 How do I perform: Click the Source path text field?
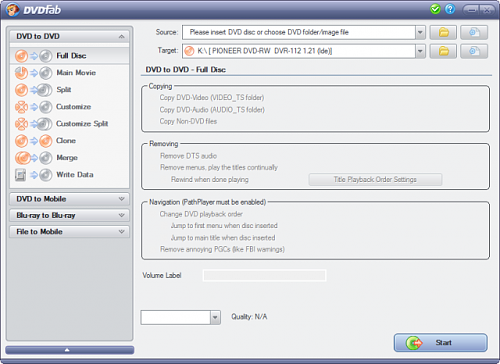tap(299, 32)
